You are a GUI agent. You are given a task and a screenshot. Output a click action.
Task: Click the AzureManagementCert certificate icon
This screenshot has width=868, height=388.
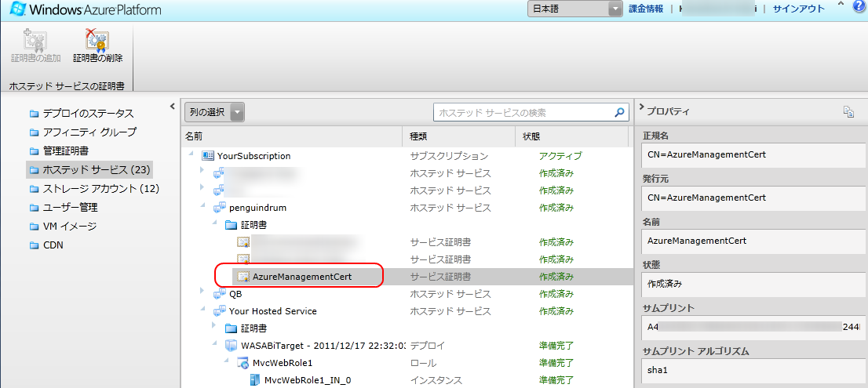point(243,277)
